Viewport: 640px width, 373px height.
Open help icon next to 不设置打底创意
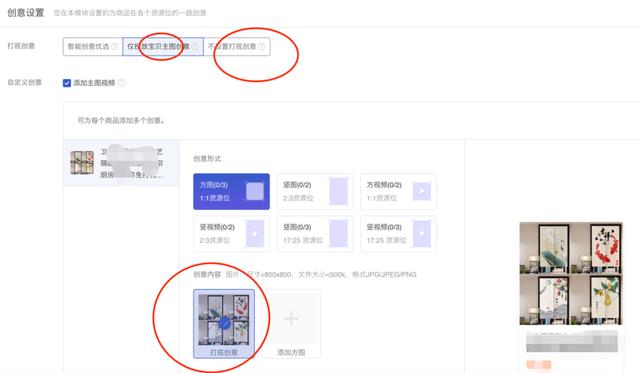[x=261, y=47]
